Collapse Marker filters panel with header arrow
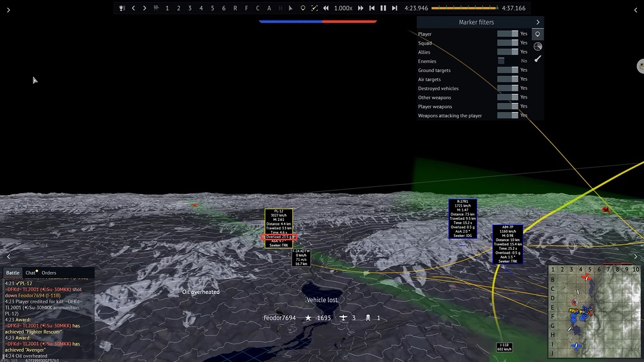The width and height of the screenshot is (644, 362). coord(538,22)
